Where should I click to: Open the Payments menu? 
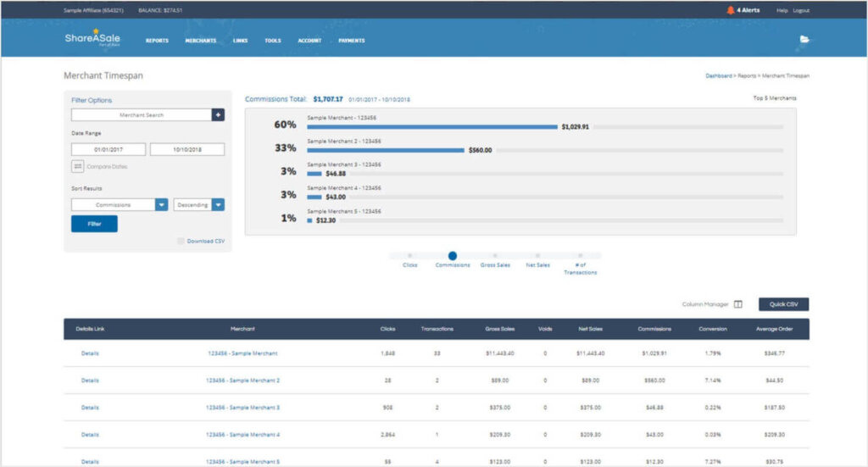pyautogui.click(x=352, y=41)
